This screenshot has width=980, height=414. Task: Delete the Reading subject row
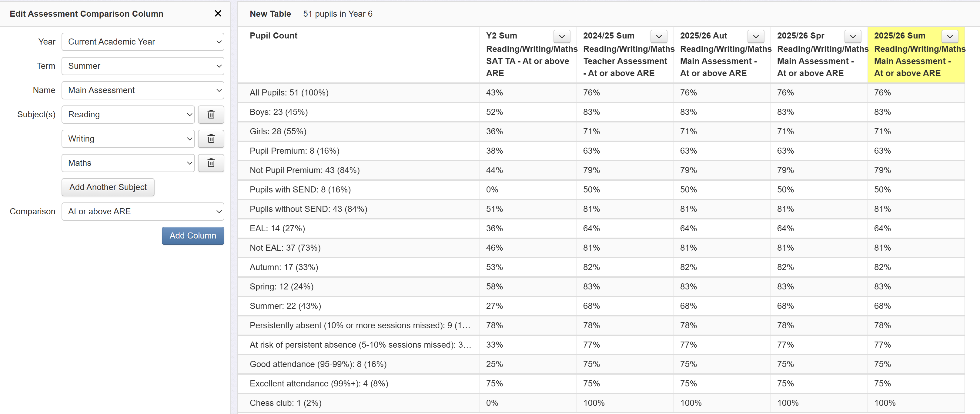pos(211,115)
